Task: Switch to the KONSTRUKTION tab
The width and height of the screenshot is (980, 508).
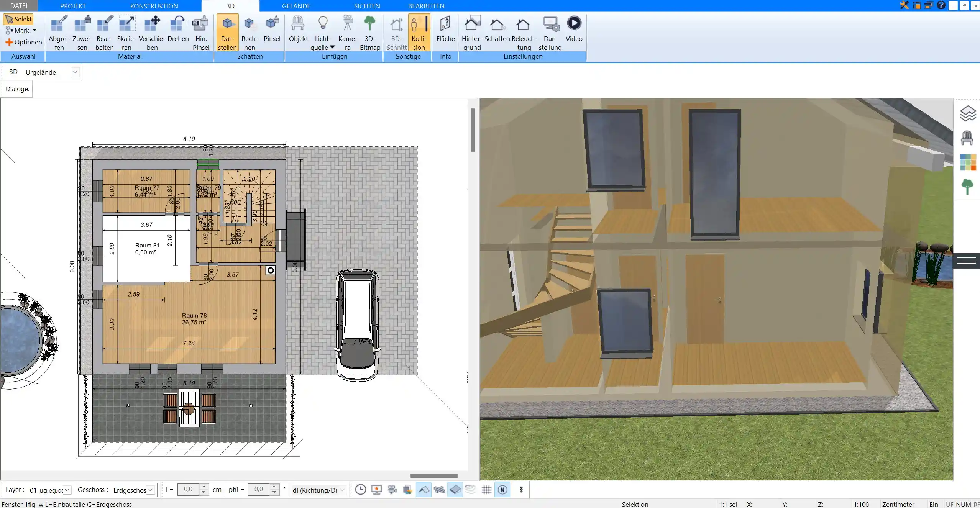Action: 154,6
